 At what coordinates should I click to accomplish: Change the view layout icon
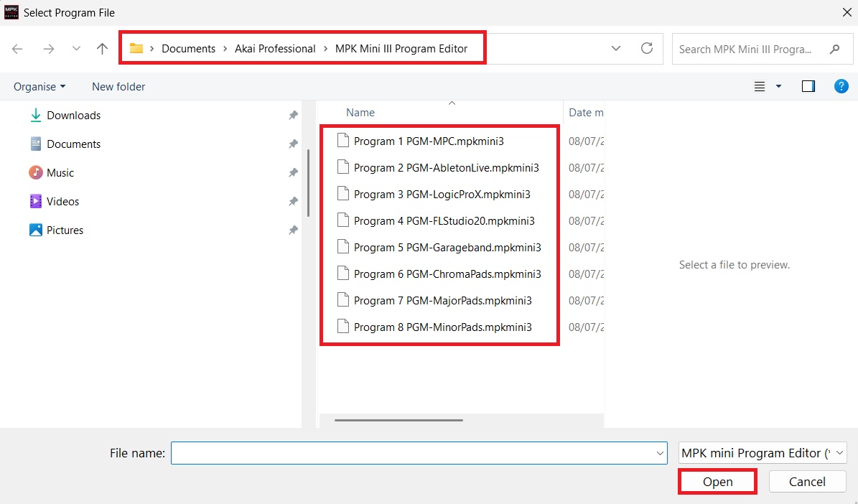[760, 86]
